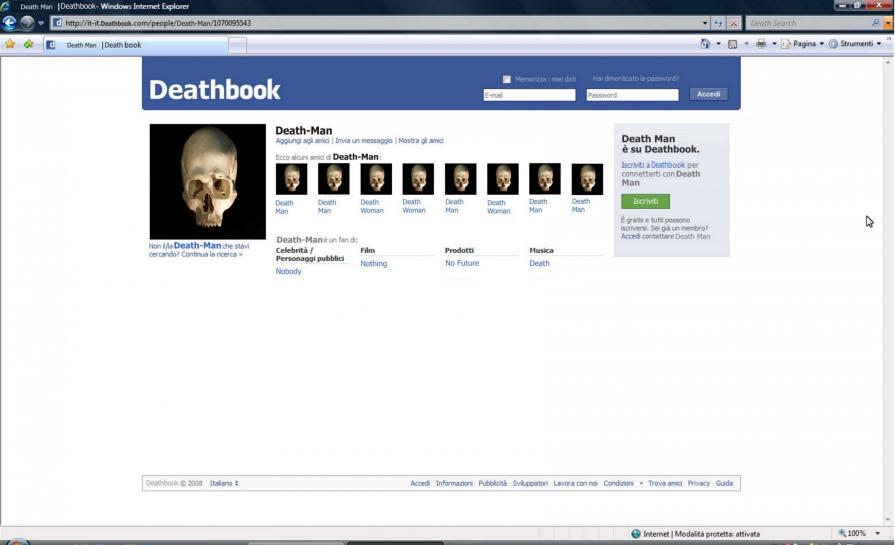Open the address bar history dropdown
Screen dimensions: 895x545
point(704,23)
